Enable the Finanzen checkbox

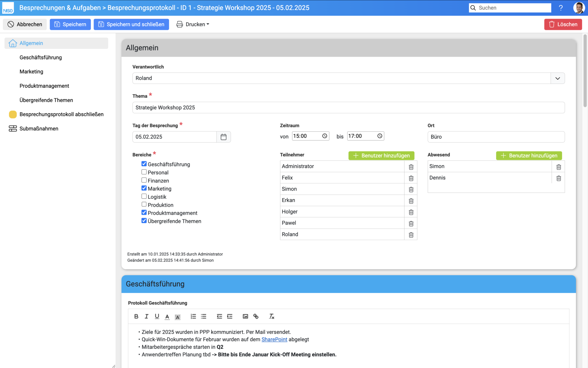(x=144, y=180)
